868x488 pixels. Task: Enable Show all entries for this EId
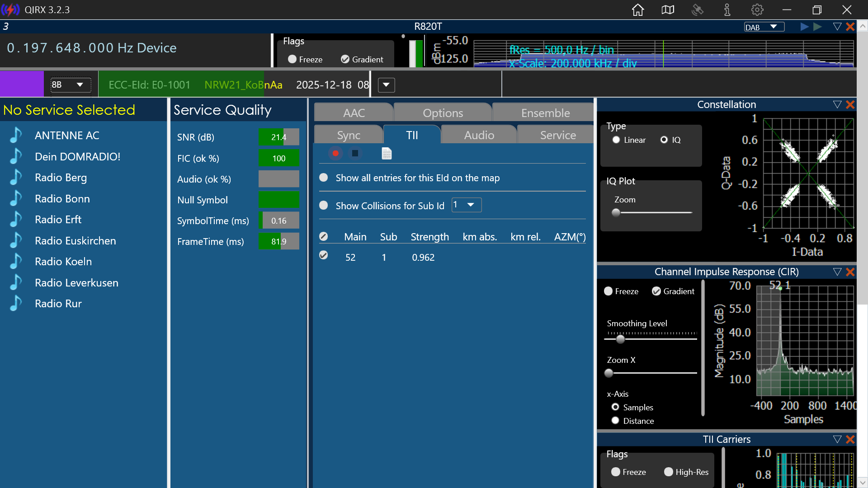(x=324, y=178)
